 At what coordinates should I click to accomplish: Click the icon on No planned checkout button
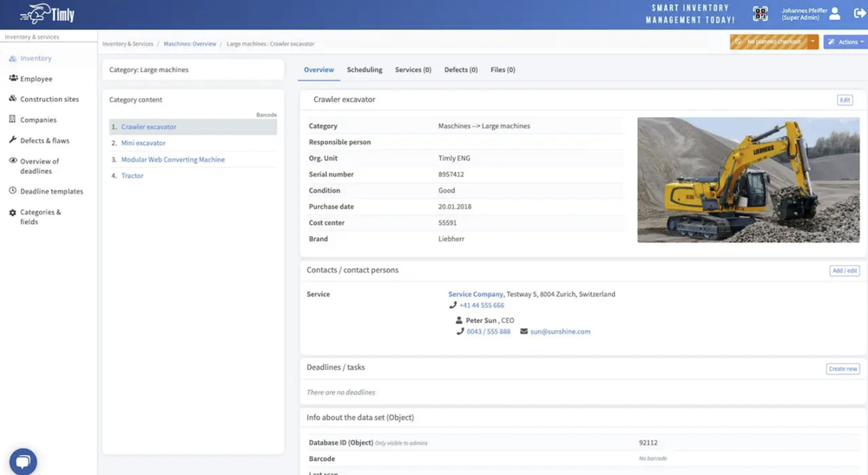(739, 42)
